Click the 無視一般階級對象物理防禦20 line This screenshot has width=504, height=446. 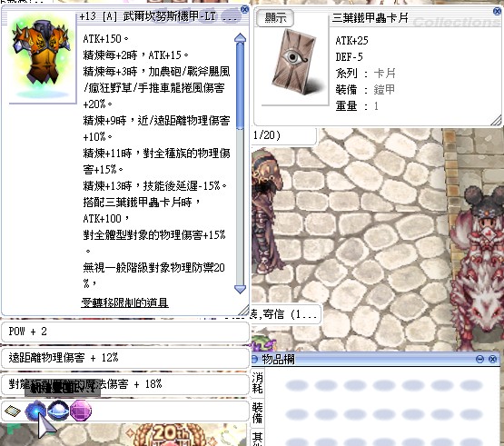(x=154, y=268)
